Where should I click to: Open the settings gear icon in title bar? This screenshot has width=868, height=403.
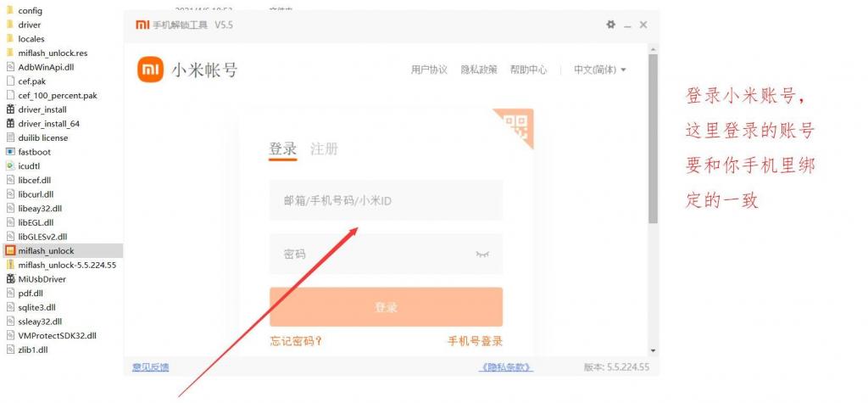(610, 25)
